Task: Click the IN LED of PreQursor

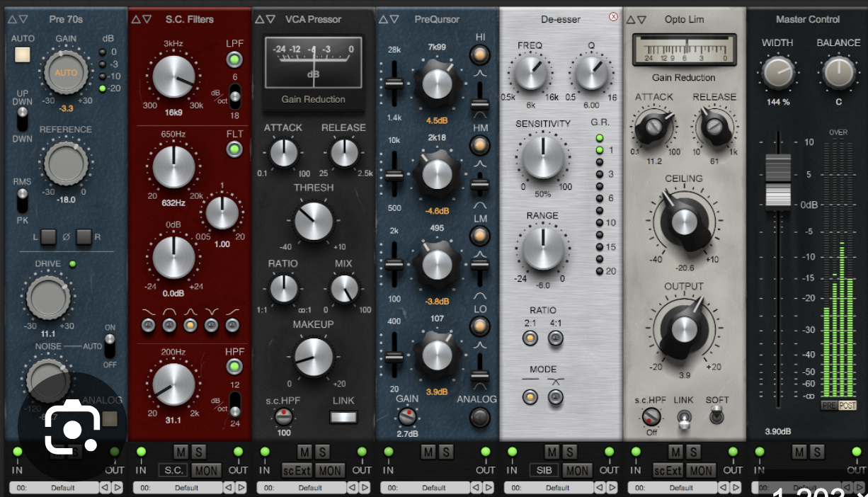Action: click(x=388, y=452)
